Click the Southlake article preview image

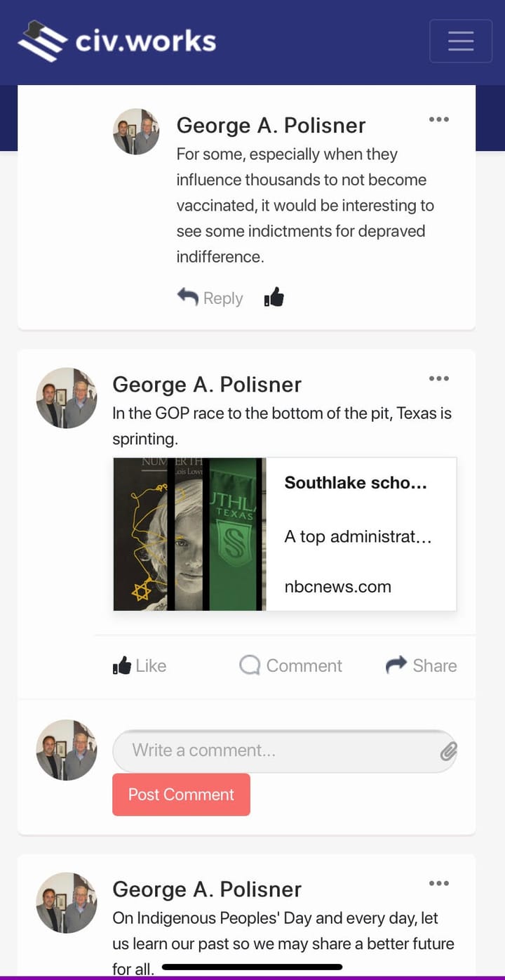click(189, 534)
